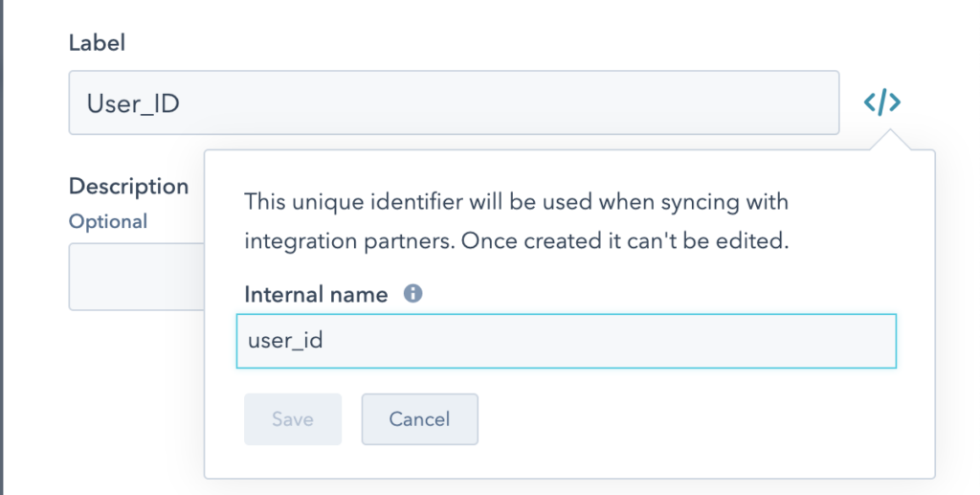Click the empty right side of the Label field

click(x=563, y=102)
